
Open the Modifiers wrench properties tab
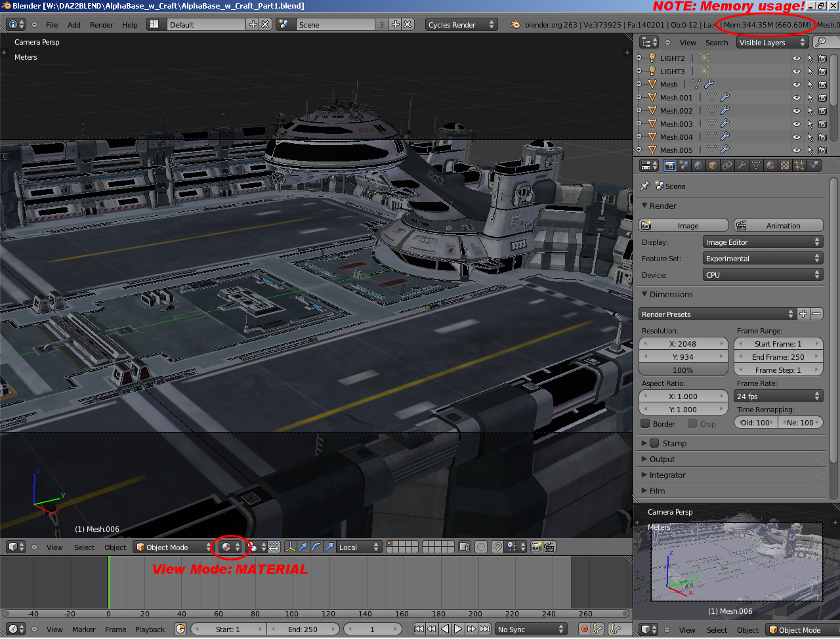(742, 166)
